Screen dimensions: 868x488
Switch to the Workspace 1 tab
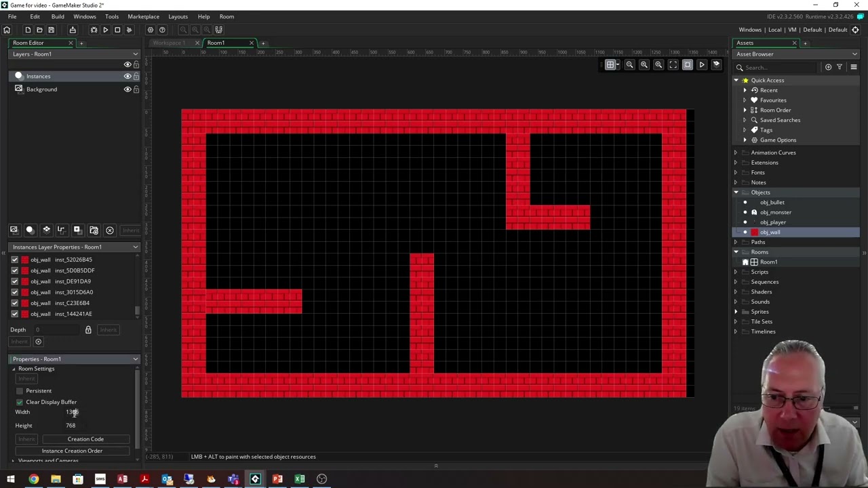(169, 43)
